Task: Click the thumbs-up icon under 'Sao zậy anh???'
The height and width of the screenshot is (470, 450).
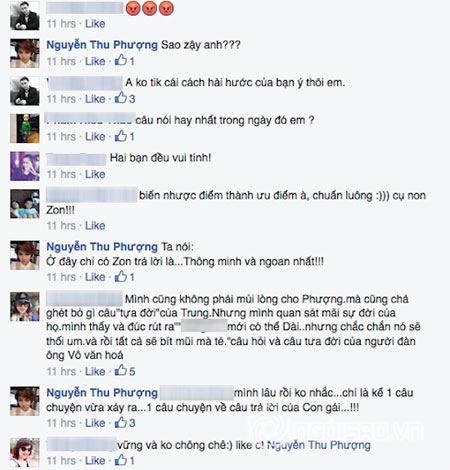Action: 121,60
